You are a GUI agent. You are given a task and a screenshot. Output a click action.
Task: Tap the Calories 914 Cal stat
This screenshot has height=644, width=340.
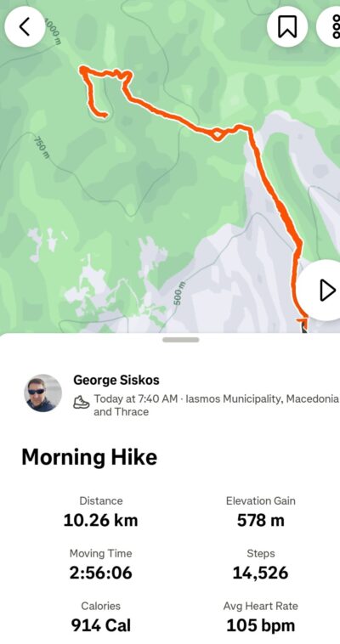(101, 617)
